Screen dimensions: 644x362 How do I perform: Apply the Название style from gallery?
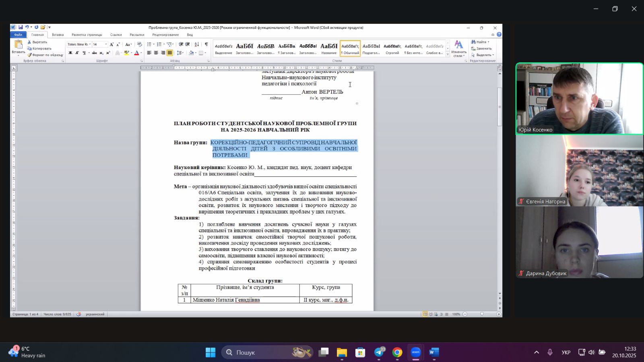coord(329,48)
